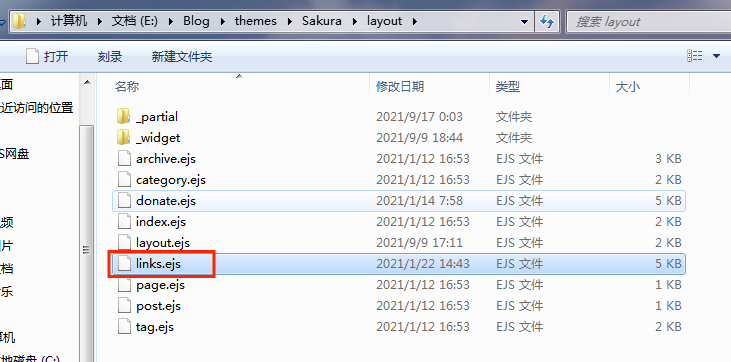Click layout segment in address bar
The height and width of the screenshot is (362, 731).
[x=385, y=21]
